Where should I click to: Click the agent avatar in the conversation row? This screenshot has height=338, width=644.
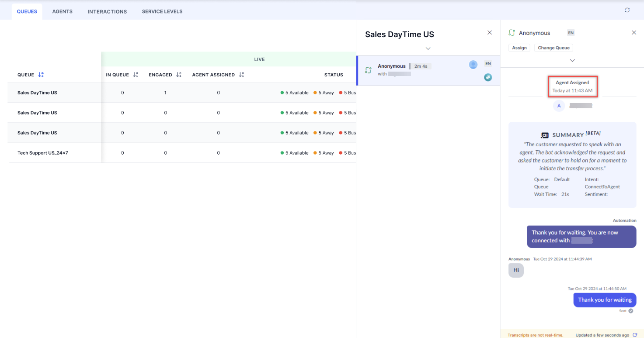[473, 65]
